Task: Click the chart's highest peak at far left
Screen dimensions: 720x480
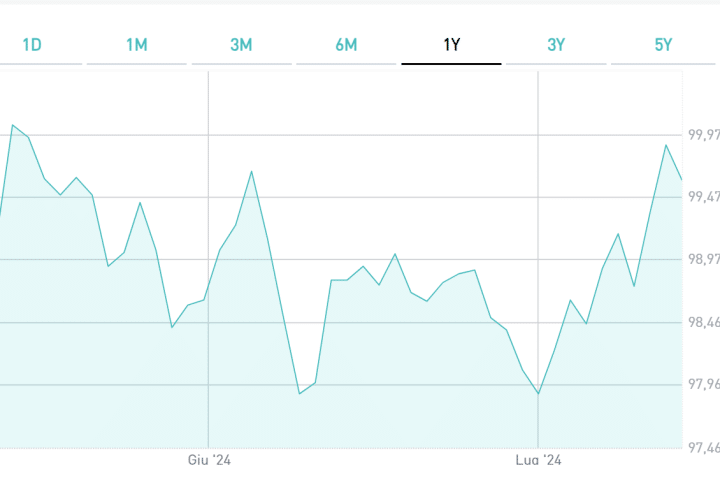Action: [12, 125]
